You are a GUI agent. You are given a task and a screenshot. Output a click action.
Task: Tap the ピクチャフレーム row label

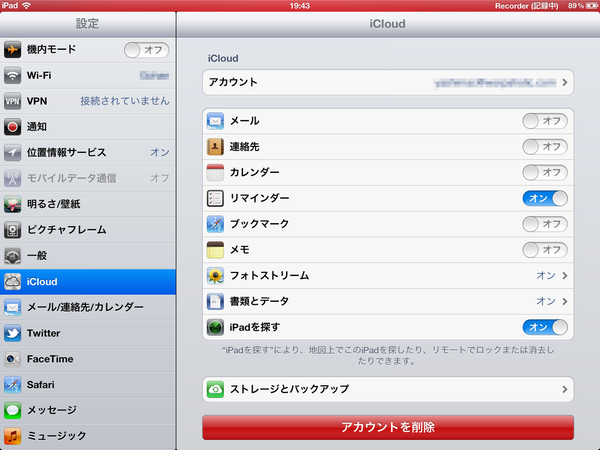67,230
